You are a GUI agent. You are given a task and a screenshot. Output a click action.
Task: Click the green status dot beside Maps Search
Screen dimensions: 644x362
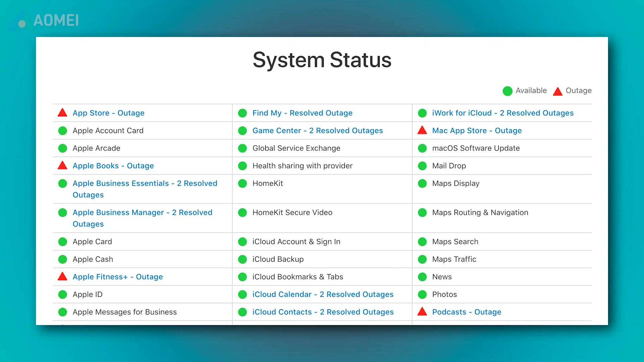click(x=422, y=242)
